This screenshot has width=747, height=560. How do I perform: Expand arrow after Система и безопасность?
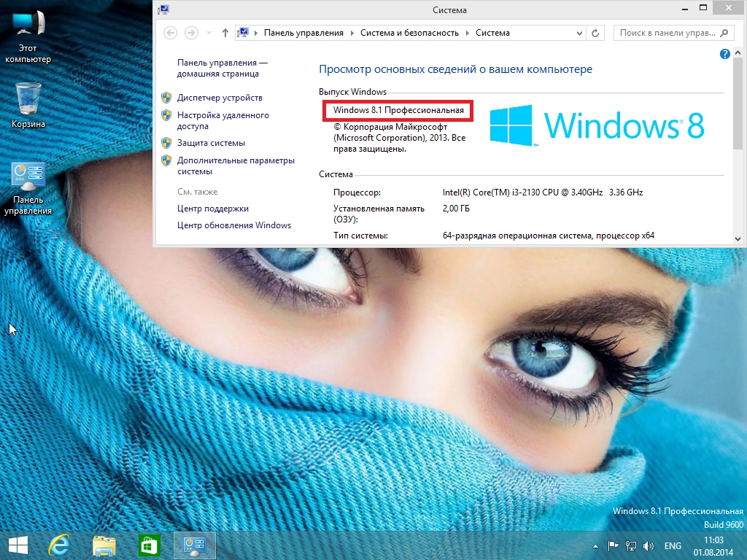point(468,33)
